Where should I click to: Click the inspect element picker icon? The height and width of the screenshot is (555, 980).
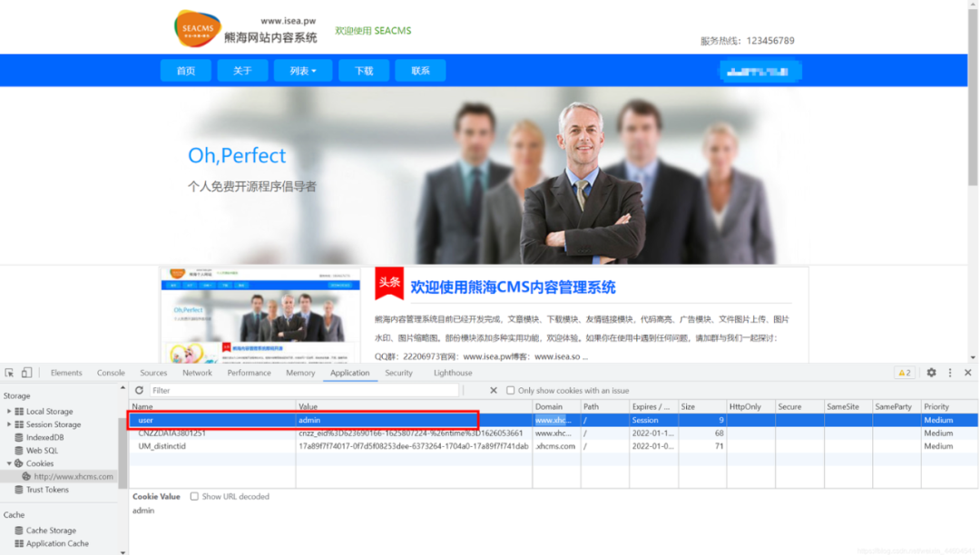9,373
